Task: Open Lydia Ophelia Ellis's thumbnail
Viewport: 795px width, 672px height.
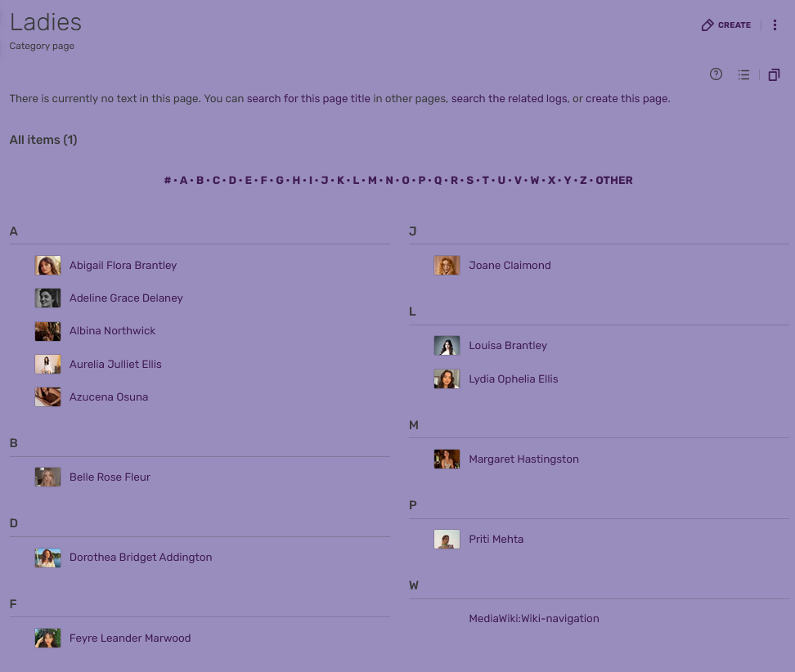Action: [447, 379]
